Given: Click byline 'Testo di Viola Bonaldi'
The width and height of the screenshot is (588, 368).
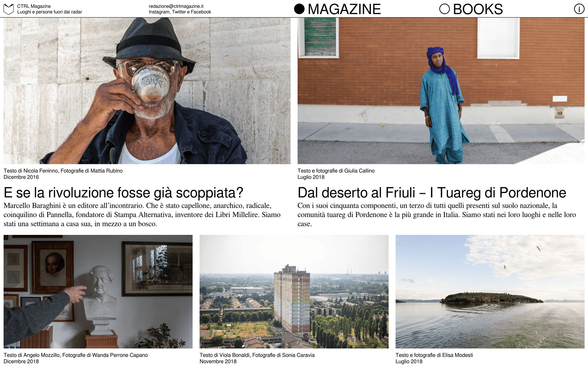Looking at the screenshot, I should click(225, 355).
